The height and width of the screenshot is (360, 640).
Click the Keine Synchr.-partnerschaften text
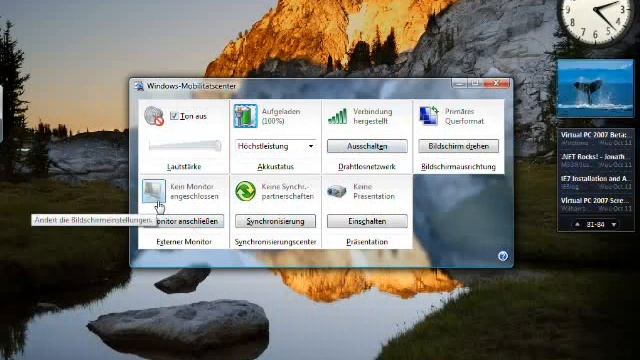pos(288,191)
